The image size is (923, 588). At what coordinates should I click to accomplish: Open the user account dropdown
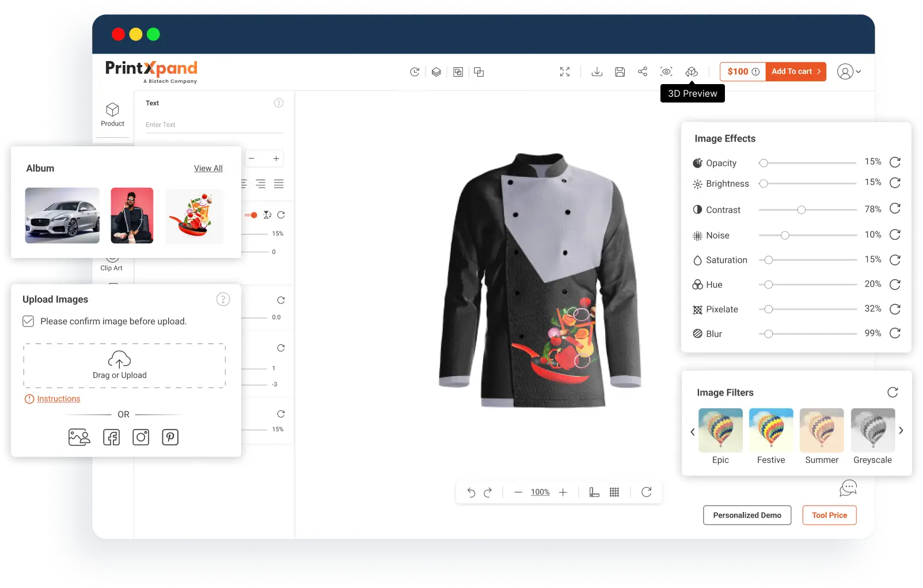point(849,72)
